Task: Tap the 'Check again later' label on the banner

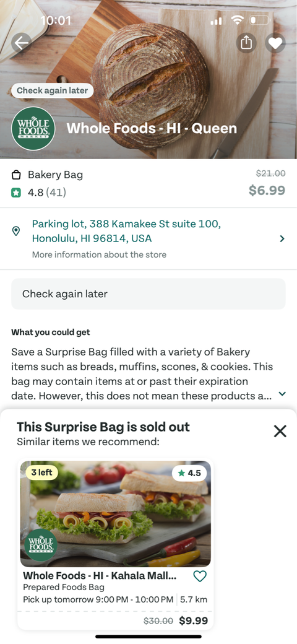Action: click(53, 90)
